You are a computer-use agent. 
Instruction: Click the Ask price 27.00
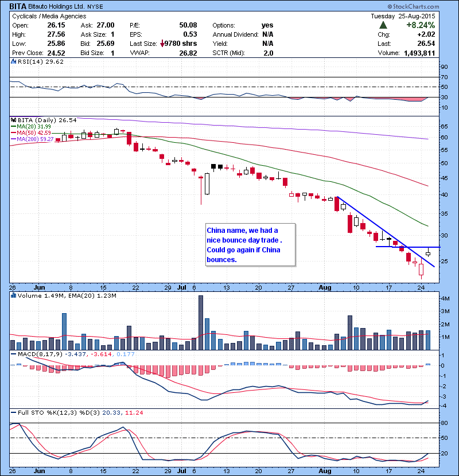pyautogui.click(x=106, y=25)
